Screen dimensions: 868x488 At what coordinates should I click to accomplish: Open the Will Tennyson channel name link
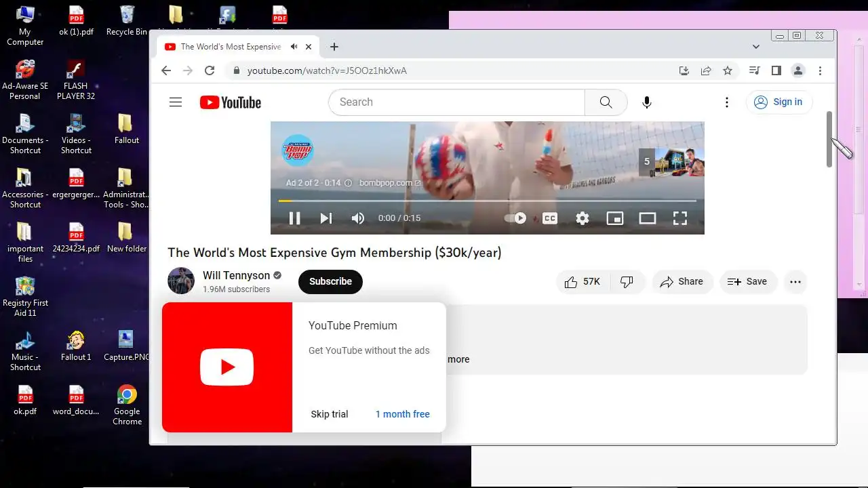[236, 275]
